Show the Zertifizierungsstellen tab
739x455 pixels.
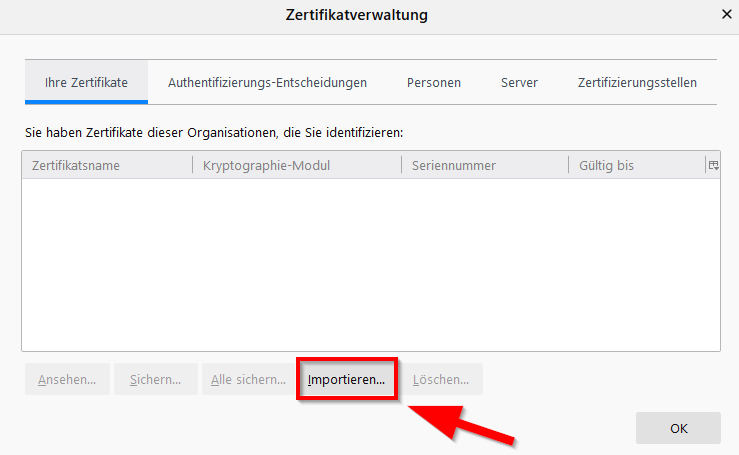[x=637, y=82]
